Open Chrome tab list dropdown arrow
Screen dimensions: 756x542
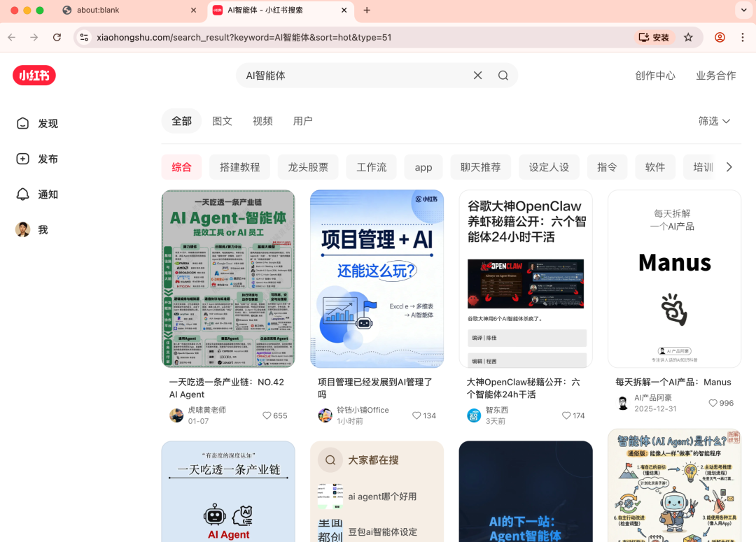point(743,10)
